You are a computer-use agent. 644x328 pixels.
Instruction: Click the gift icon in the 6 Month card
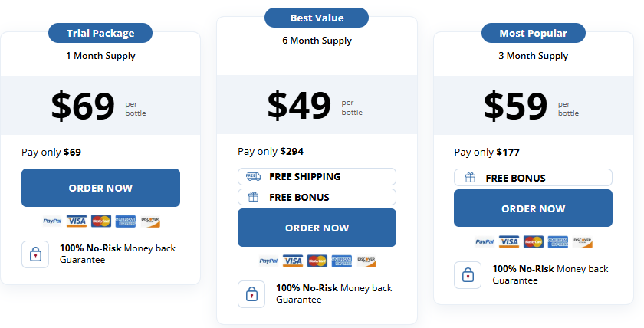pyautogui.click(x=254, y=197)
